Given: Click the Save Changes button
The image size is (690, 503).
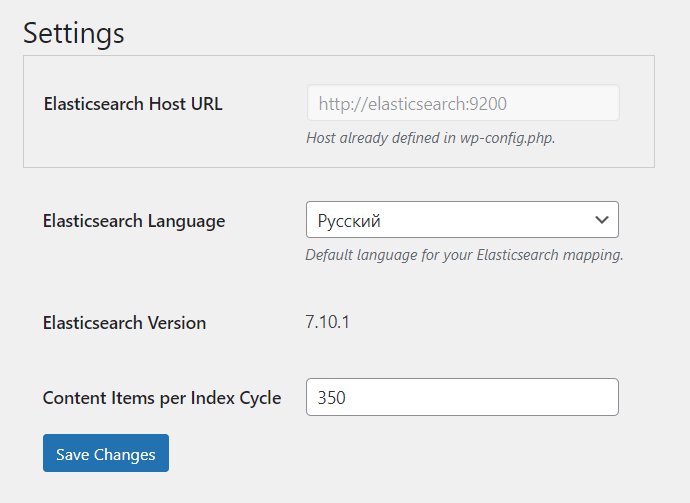Looking at the screenshot, I should click(106, 453).
